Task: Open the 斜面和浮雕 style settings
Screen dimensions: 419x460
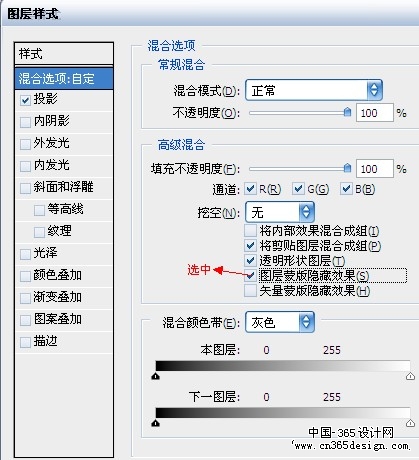Action: [x=63, y=187]
